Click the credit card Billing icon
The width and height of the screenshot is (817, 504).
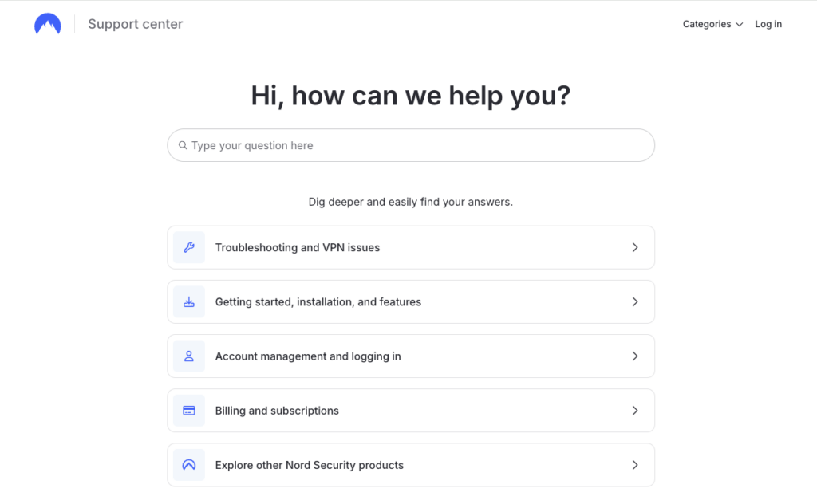point(189,411)
